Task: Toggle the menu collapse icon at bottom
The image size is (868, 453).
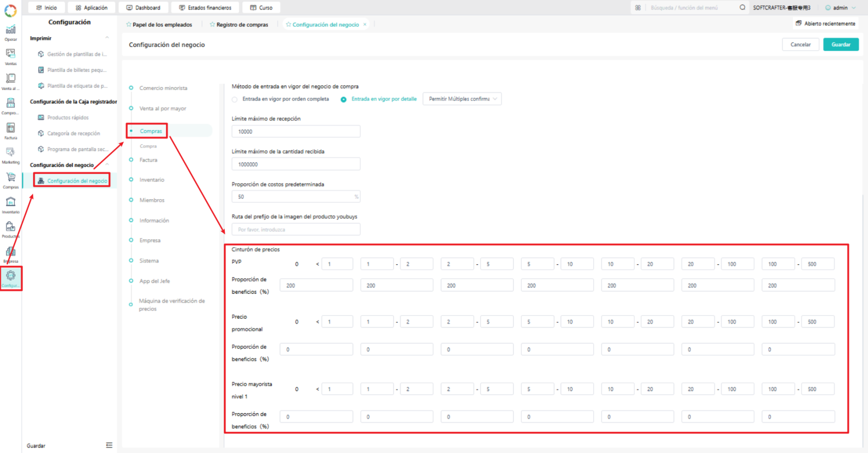Action: tap(109, 445)
